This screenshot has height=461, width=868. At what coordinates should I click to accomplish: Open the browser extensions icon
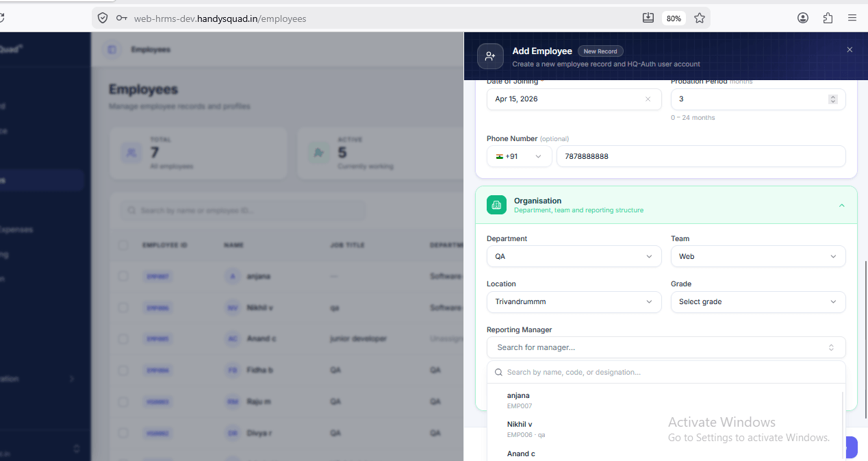828,18
